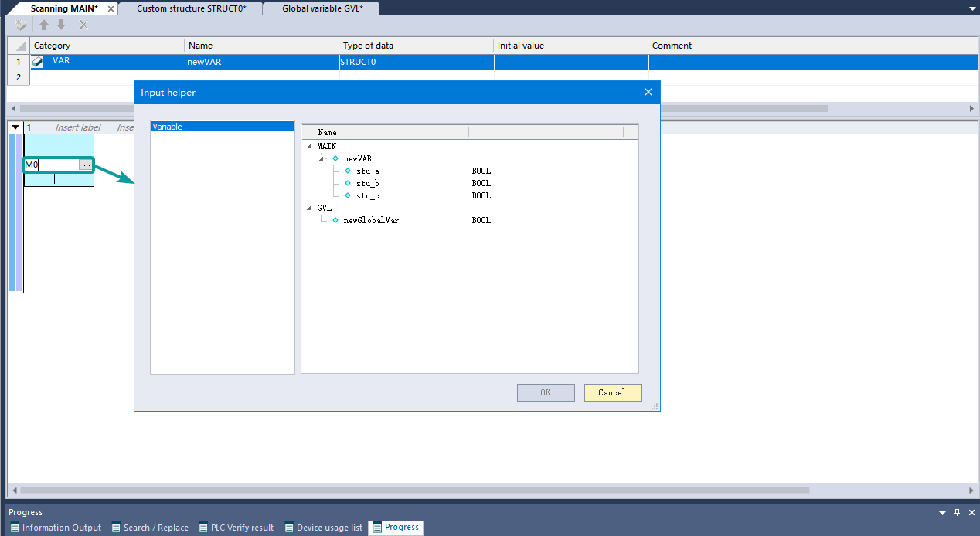Select newGlobalVar in the GVL tree
The width and height of the screenshot is (980, 536).
(371, 220)
